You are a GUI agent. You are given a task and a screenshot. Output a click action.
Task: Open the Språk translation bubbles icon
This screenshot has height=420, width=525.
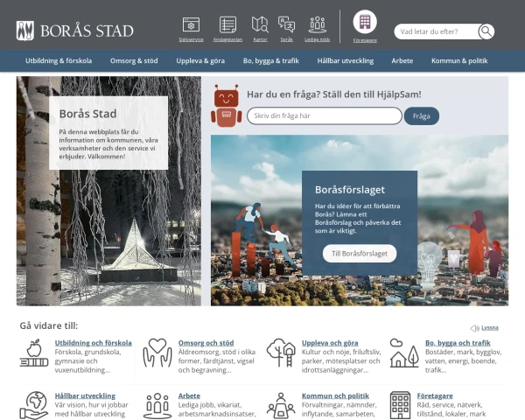[x=287, y=24]
